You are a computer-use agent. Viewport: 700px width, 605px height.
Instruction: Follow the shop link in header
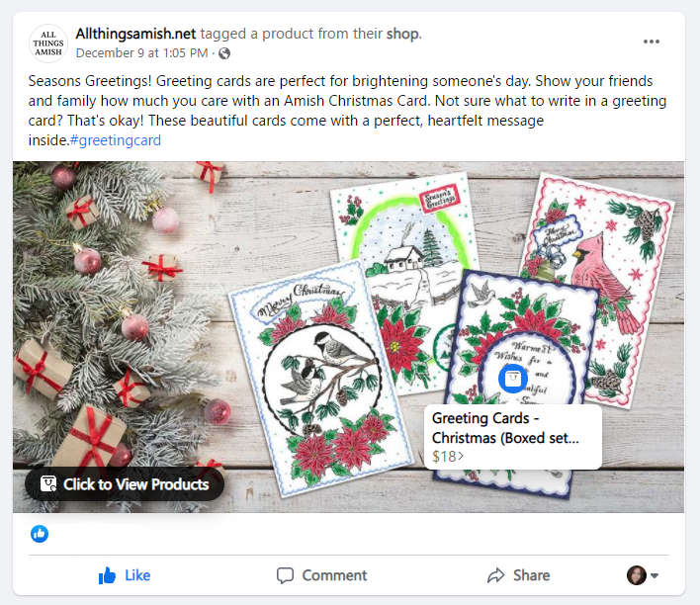pyautogui.click(x=402, y=34)
